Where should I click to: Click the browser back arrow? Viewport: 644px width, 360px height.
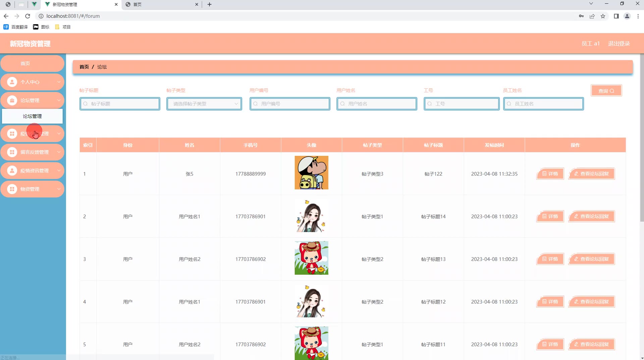[x=6, y=16]
